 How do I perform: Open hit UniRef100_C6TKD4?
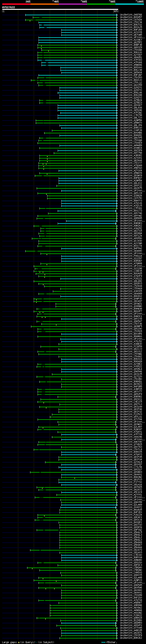pyautogui.click(x=131, y=20)
